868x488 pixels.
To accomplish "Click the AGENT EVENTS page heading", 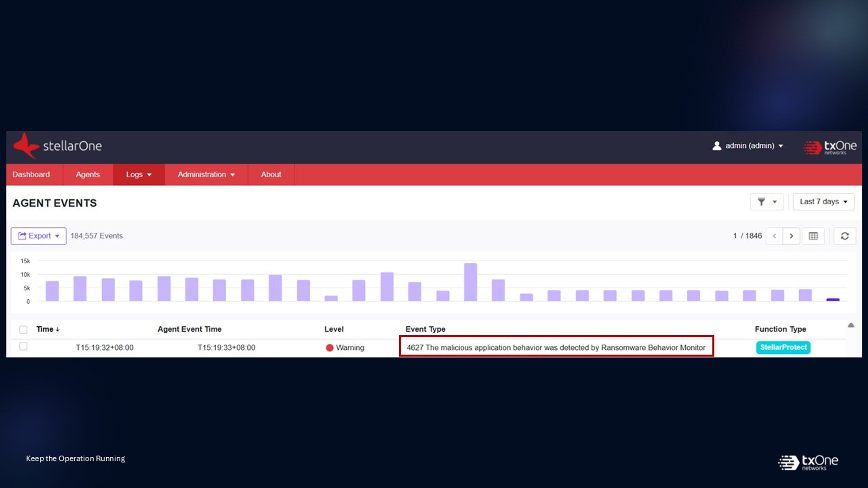I will coord(55,203).
